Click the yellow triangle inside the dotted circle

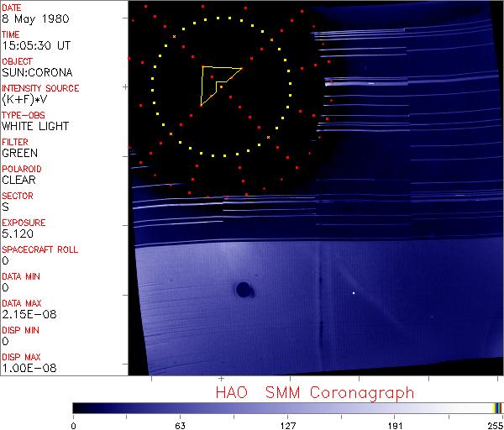pyautogui.click(x=216, y=82)
